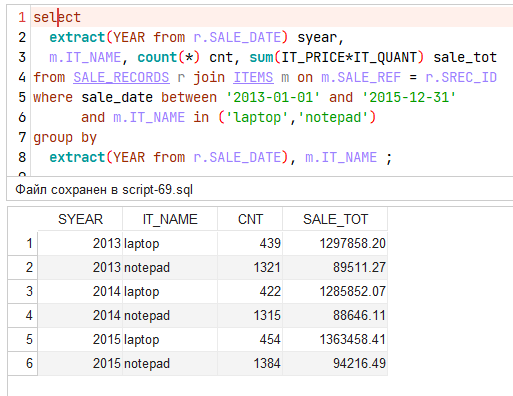Click the cell with value 1363458.41

pos(335,339)
